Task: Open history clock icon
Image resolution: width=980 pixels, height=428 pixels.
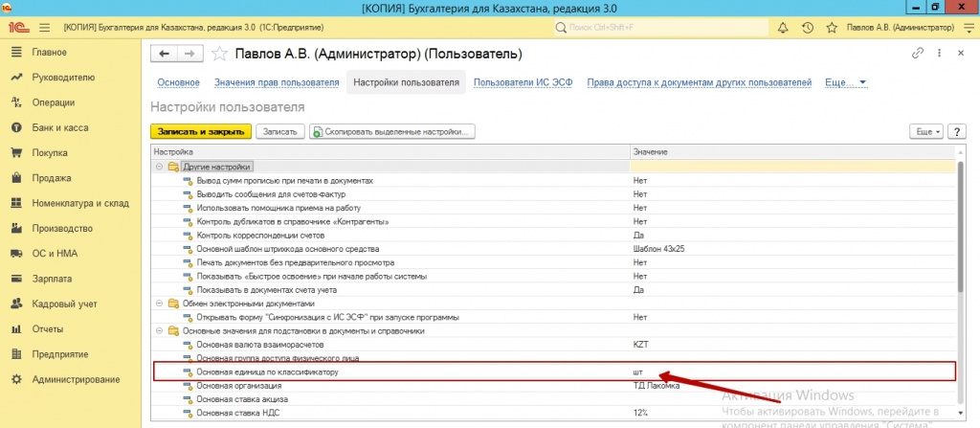Action: coord(807,28)
